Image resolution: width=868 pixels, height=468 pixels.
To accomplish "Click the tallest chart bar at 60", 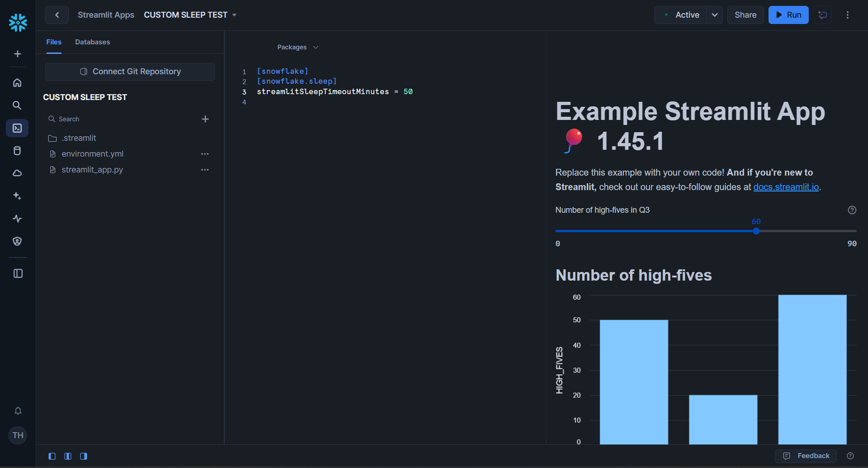I will point(812,369).
